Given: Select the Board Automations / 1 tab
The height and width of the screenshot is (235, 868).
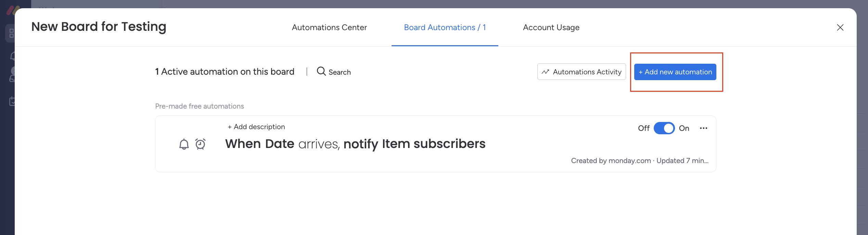Looking at the screenshot, I should [x=445, y=27].
